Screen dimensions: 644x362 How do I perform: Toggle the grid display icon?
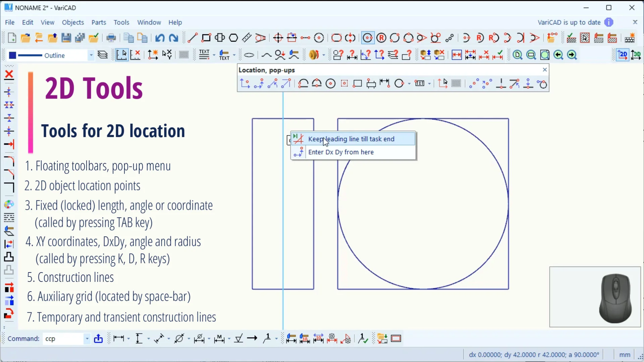pyautogui.click(x=183, y=55)
